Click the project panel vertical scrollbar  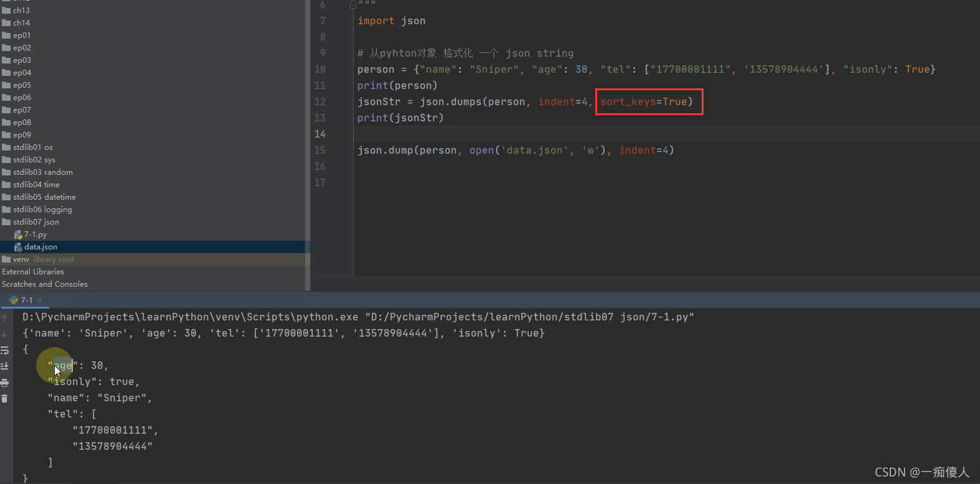[x=308, y=146]
